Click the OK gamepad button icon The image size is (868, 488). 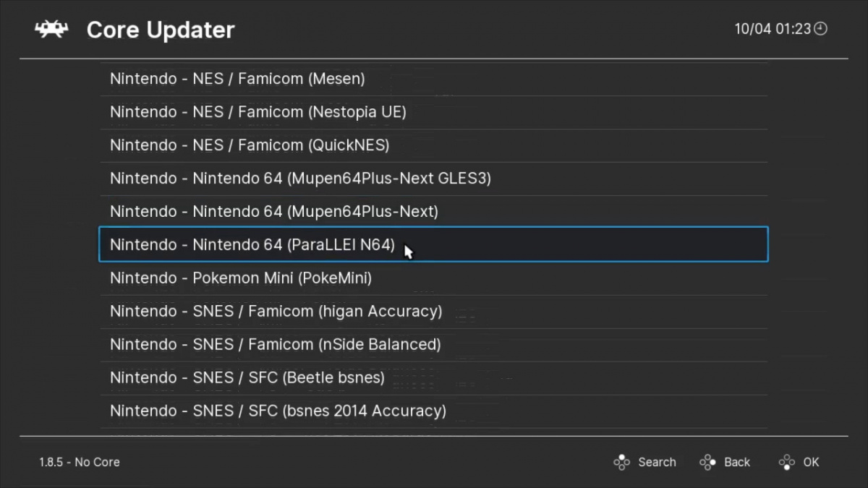point(786,462)
